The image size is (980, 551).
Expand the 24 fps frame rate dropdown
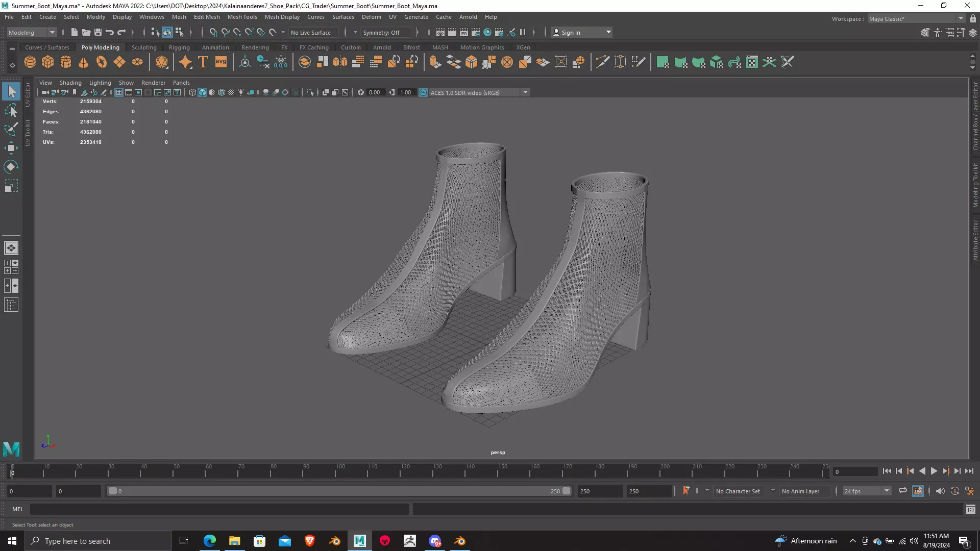tap(887, 491)
